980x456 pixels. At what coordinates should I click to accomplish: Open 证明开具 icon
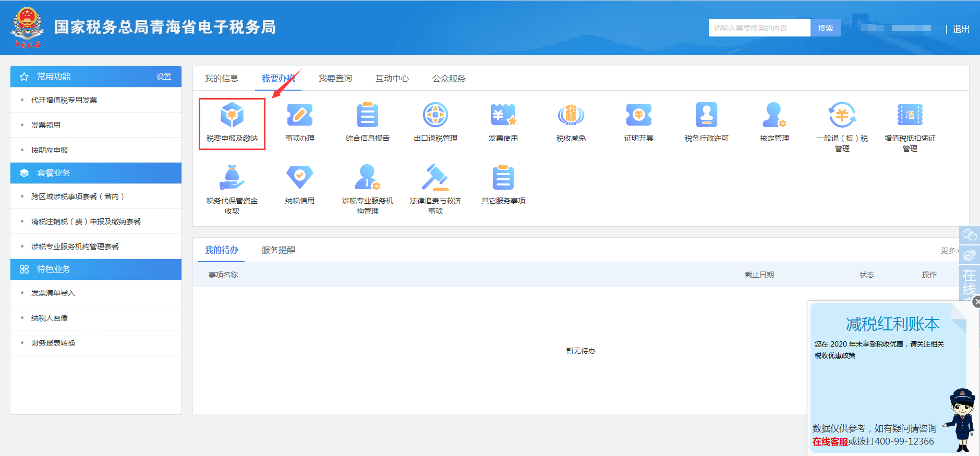coord(639,115)
